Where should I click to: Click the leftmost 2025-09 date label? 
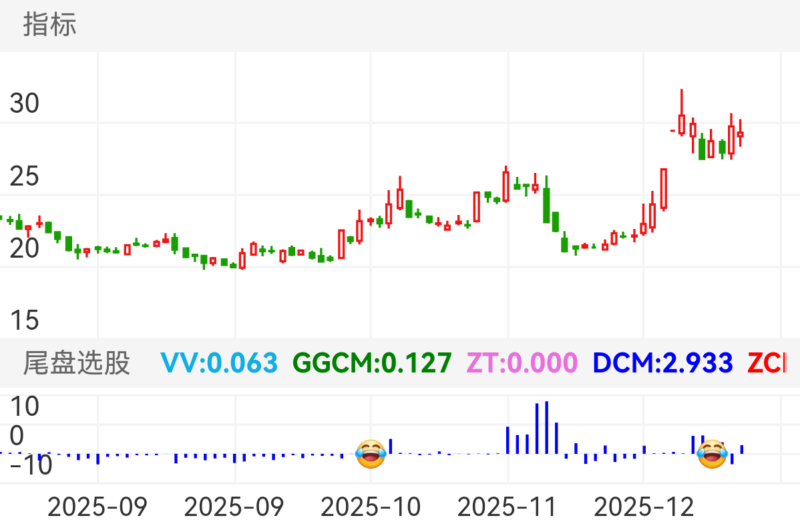click(97, 507)
